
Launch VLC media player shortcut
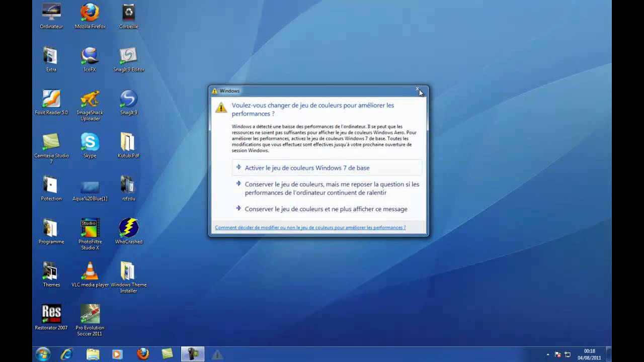pos(90,275)
